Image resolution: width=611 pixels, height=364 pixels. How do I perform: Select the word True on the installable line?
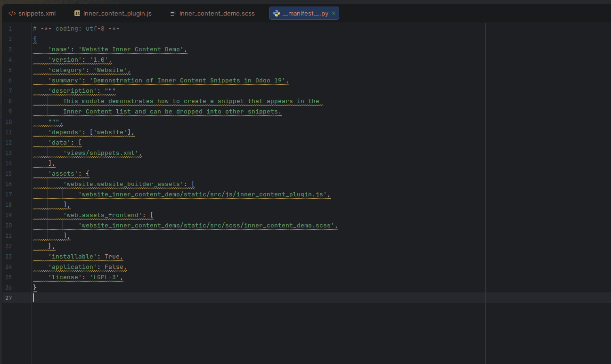[x=112, y=256]
